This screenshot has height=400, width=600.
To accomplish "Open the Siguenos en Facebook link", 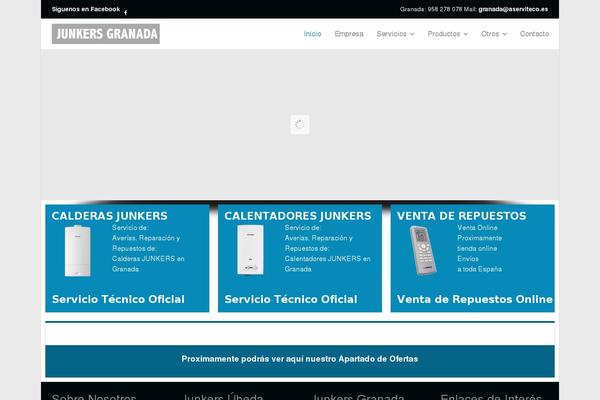I will (x=86, y=9).
